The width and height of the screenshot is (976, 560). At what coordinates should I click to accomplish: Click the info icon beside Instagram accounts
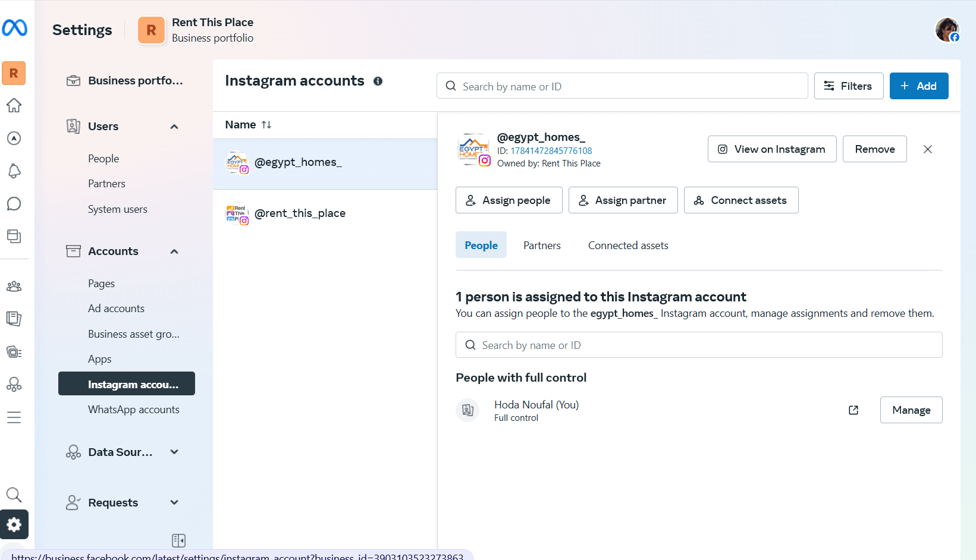click(x=378, y=81)
